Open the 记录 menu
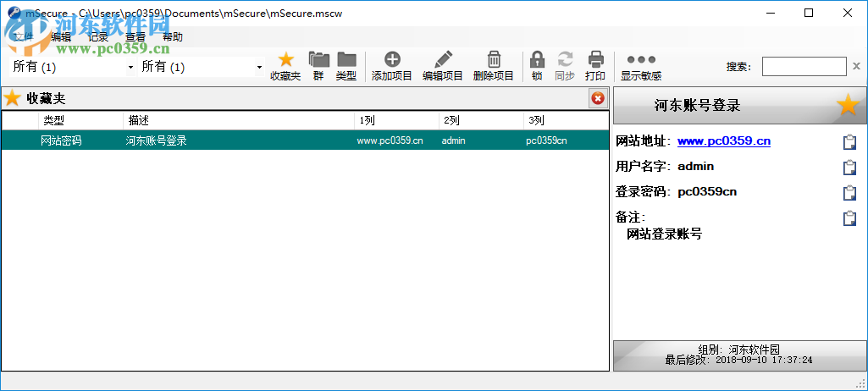868x391 pixels. tap(98, 37)
